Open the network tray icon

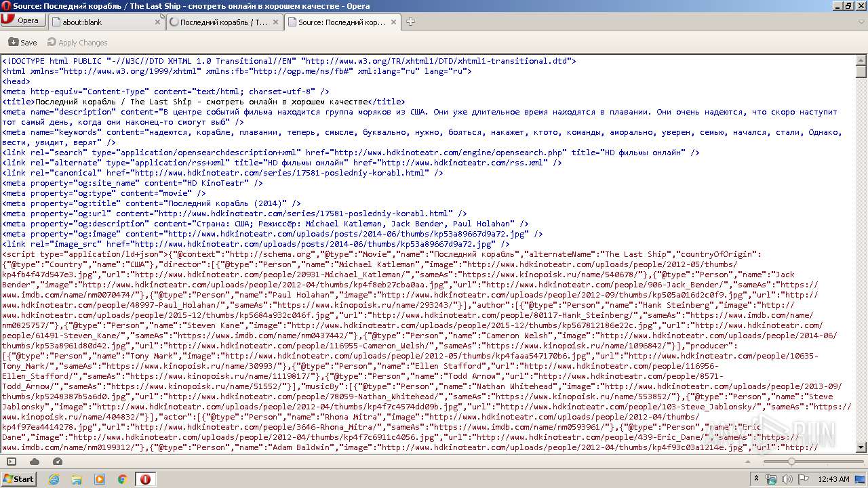772,479
